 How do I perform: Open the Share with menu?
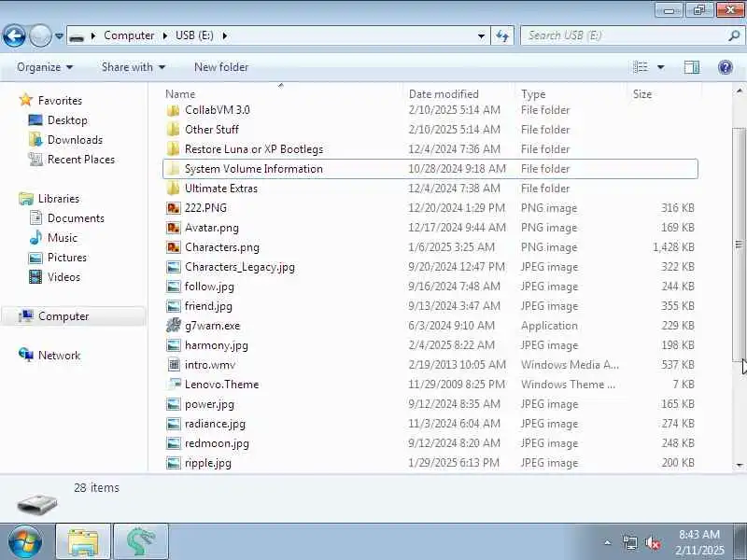[x=134, y=67]
